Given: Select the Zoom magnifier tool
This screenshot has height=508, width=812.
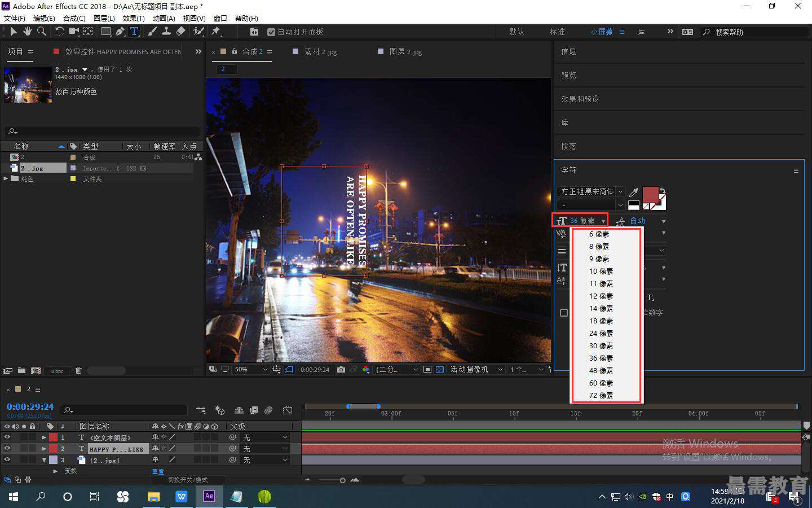Looking at the screenshot, I should click(42, 32).
